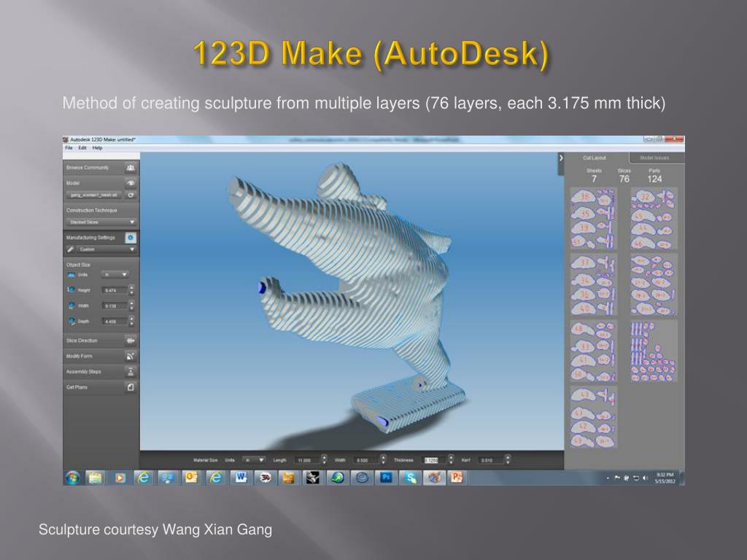Select the cut sheet thumbnail with small connector parts
Image resolution: width=747 pixels, height=560 pixels.
(654, 351)
